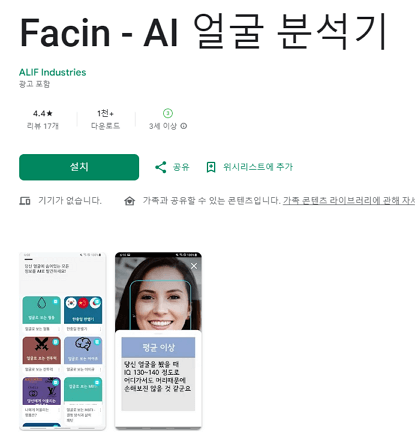The image size is (415, 443).
Task: Click the family home icon
Action: (x=129, y=201)
